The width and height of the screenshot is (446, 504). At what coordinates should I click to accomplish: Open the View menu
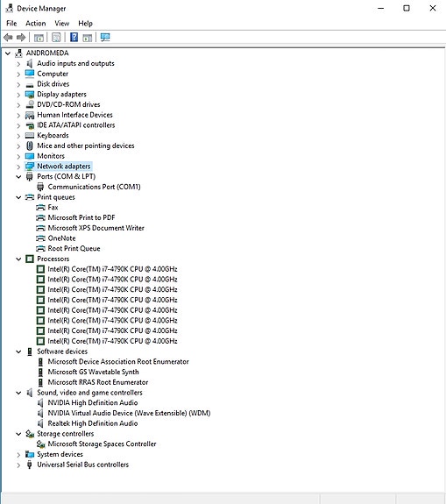point(61,24)
